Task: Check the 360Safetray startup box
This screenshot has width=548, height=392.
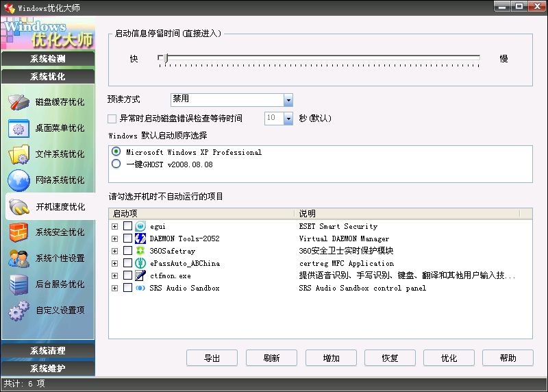Action: click(x=127, y=251)
